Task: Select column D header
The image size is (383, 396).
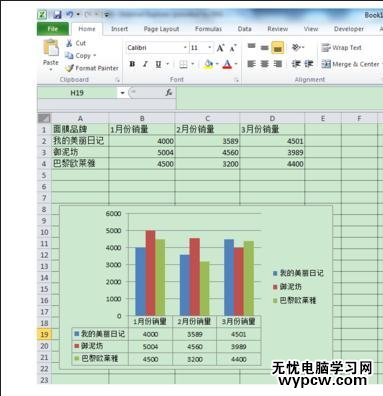Action: pyautogui.click(x=272, y=118)
